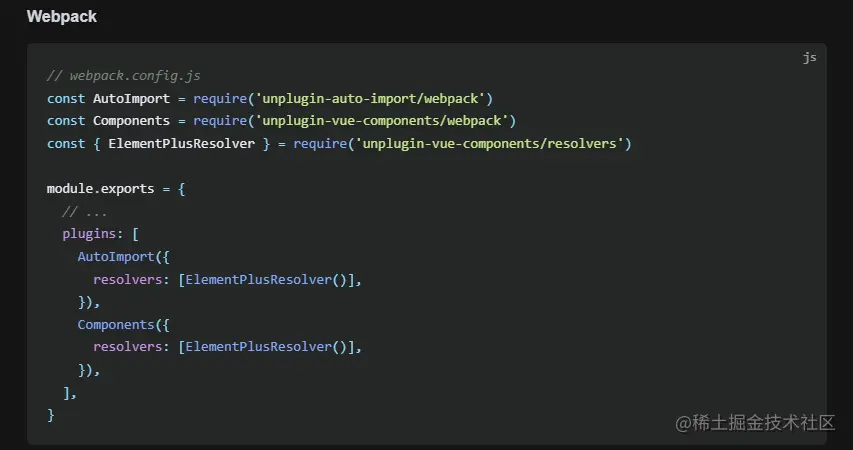
Task: Click require keyword on the AutoImport line
Action: 220,98
